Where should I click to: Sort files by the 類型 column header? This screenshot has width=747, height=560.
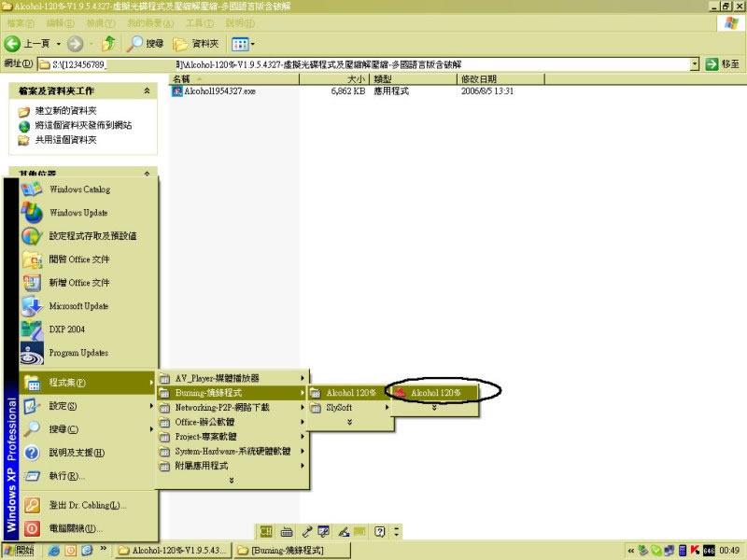414,79
